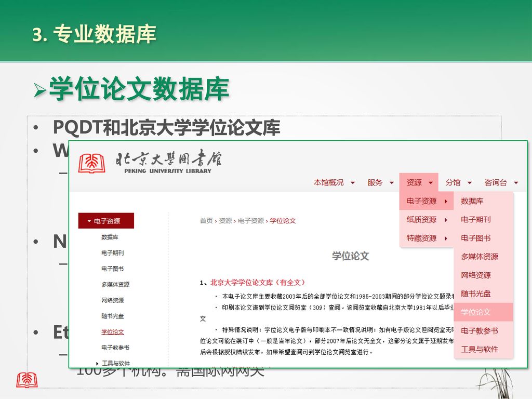
Task: Choose 特藏资源 in the resources dropdown
Action: [x=427, y=238]
